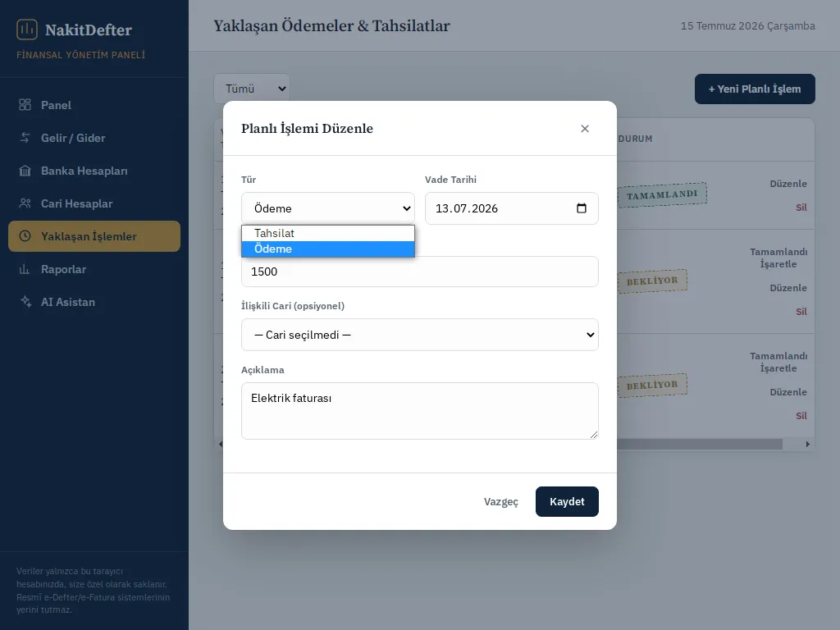Select Yaklaşan İşlemler in the sidebar
The image size is (840, 630).
click(x=94, y=236)
